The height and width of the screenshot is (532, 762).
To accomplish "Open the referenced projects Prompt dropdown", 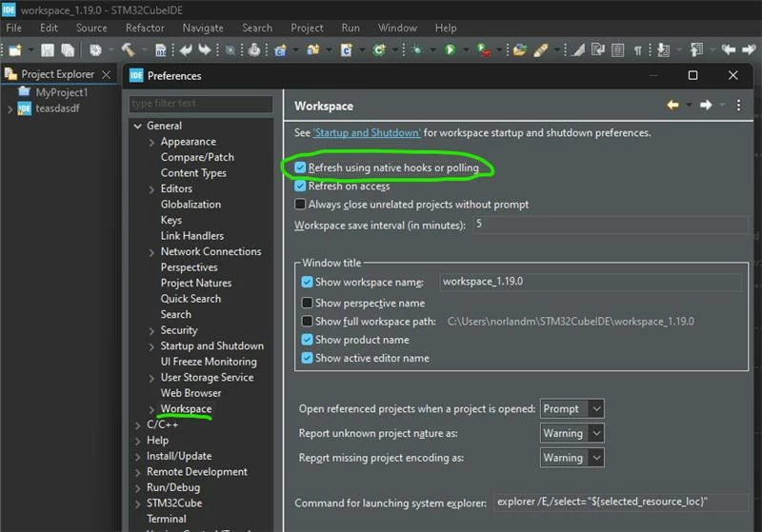I will [x=572, y=408].
